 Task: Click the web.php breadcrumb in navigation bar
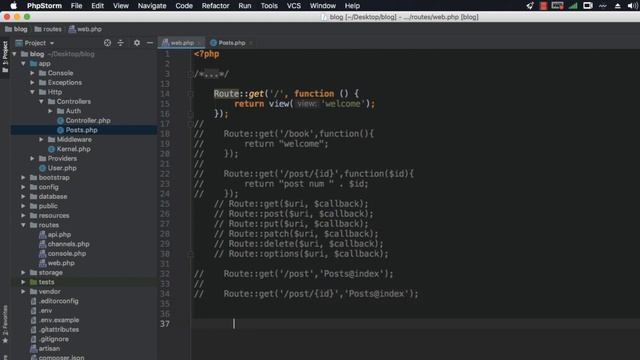(x=85, y=29)
